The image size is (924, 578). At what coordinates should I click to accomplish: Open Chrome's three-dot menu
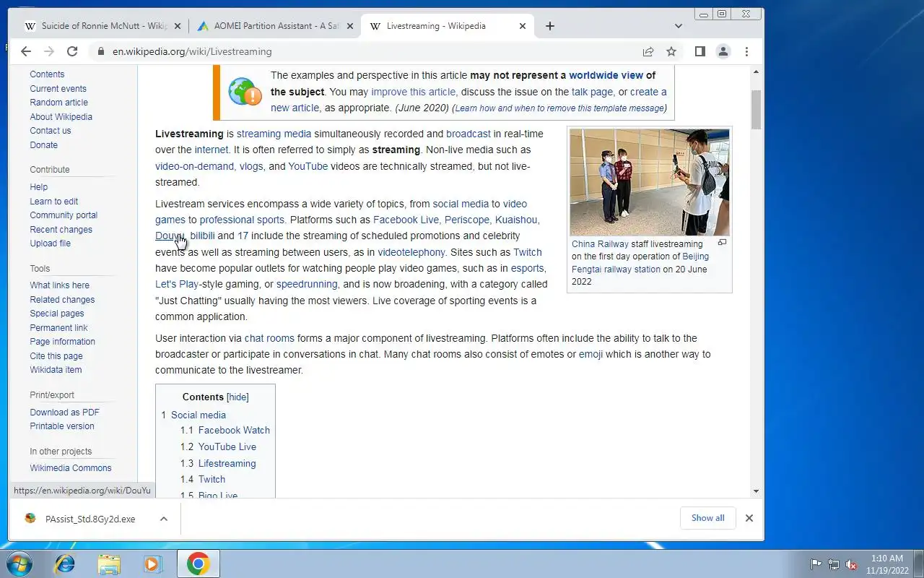(x=746, y=51)
